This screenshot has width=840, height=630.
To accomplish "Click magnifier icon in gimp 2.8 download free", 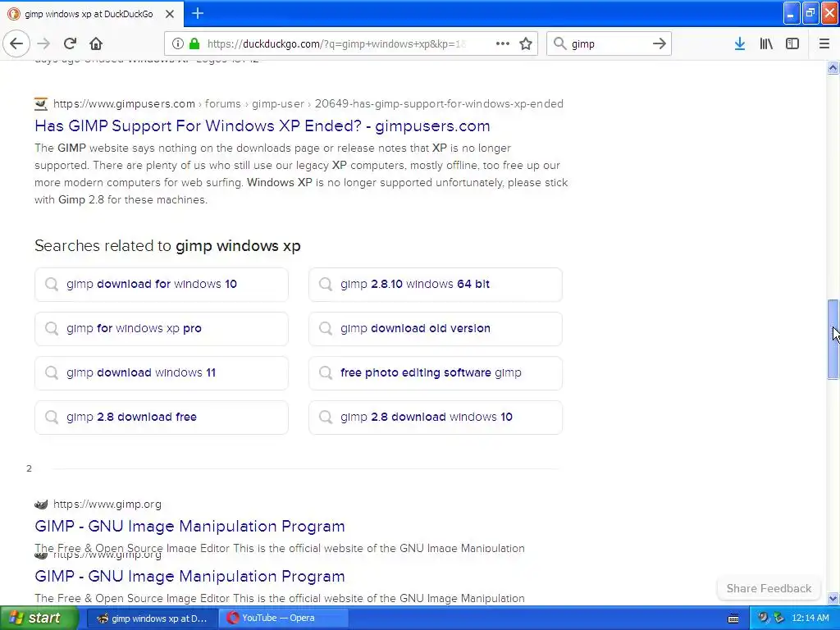I will 52,418.
